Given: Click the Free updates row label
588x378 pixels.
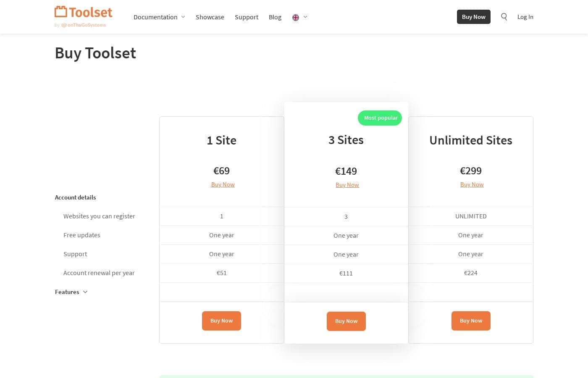Looking at the screenshot, I should tap(82, 235).
